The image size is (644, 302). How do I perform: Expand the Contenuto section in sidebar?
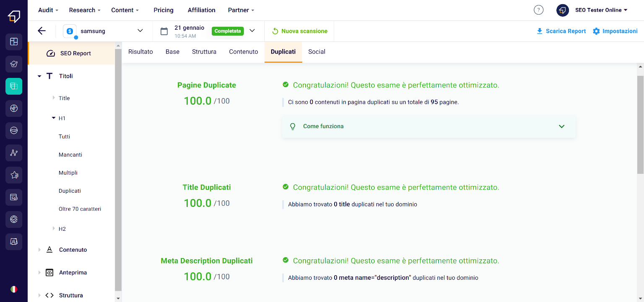[39, 250]
